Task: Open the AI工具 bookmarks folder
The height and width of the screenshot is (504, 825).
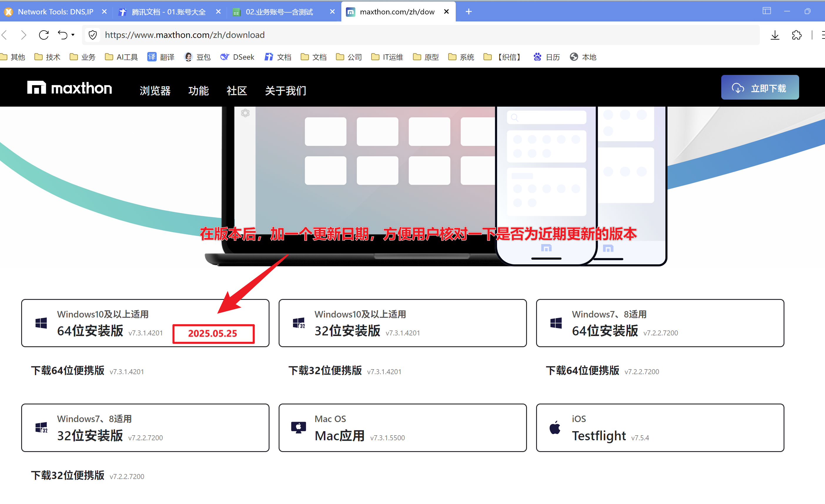Action: tap(121, 57)
